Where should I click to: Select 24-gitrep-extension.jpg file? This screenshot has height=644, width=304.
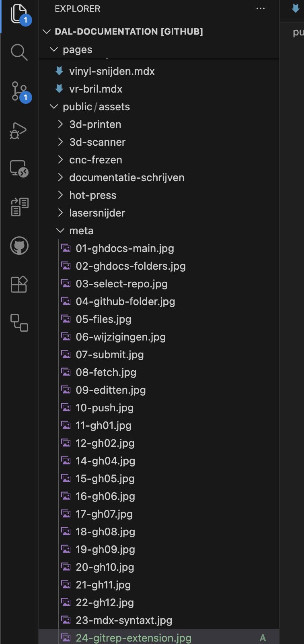coord(133,638)
